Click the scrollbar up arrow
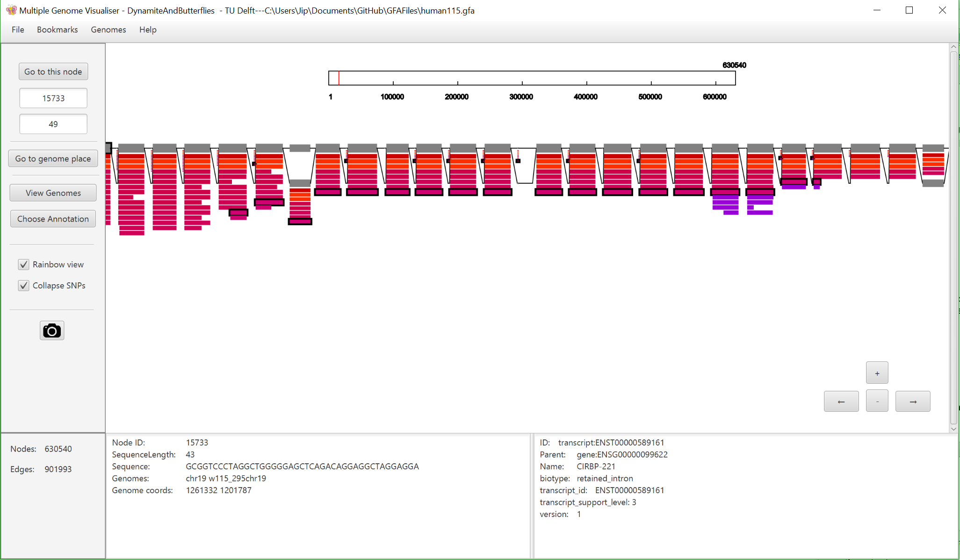Screen dimensions: 960x560 coord(953,47)
